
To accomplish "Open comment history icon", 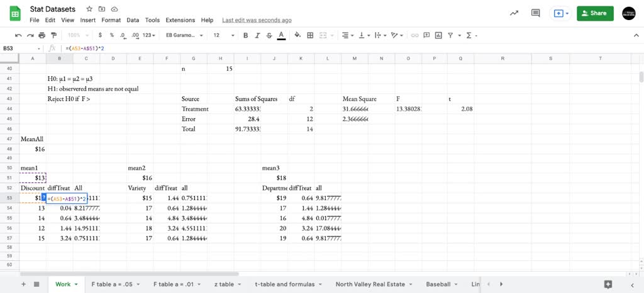I will 536,13.
